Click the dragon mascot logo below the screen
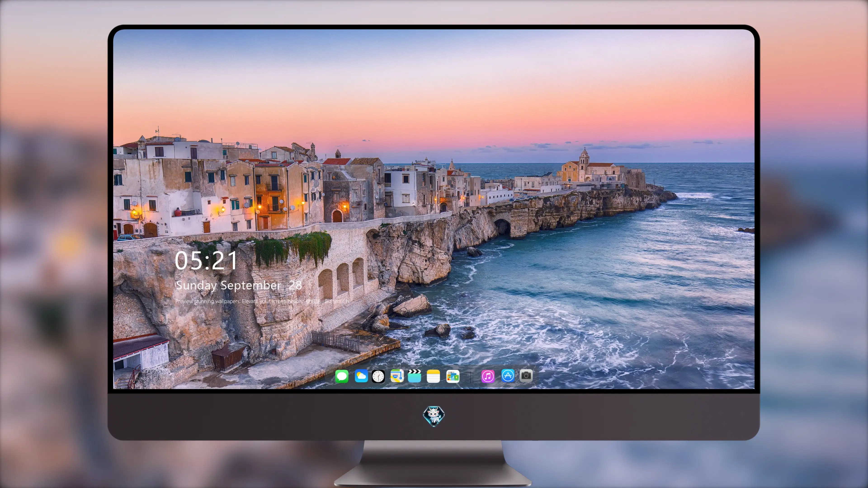This screenshot has height=488, width=868. pos(434,416)
